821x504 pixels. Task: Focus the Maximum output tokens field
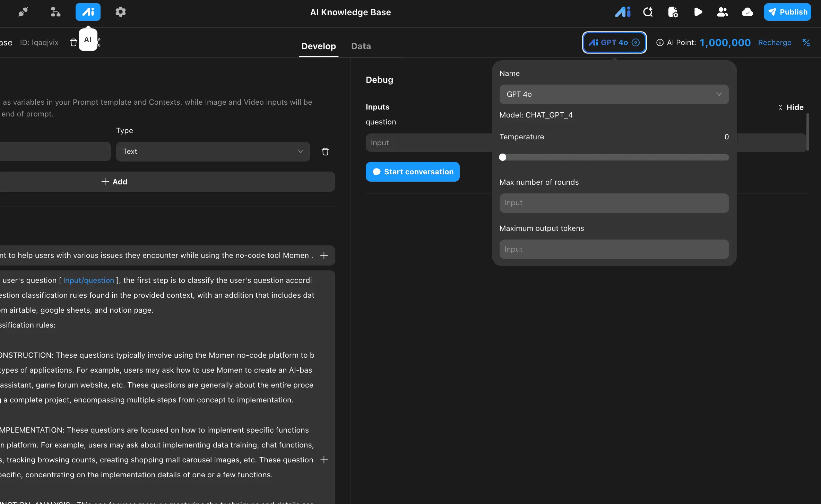[x=614, y=249]
